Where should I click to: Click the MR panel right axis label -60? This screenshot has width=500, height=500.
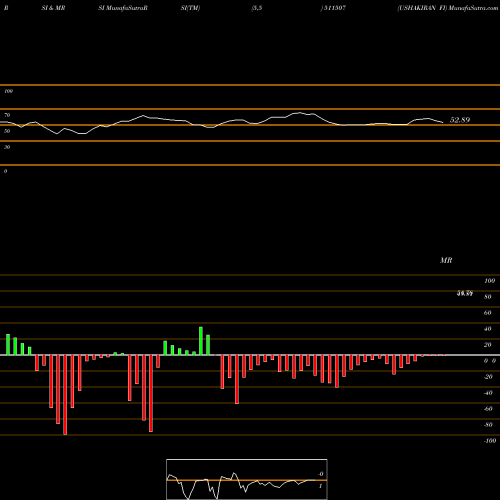point(488,409)
